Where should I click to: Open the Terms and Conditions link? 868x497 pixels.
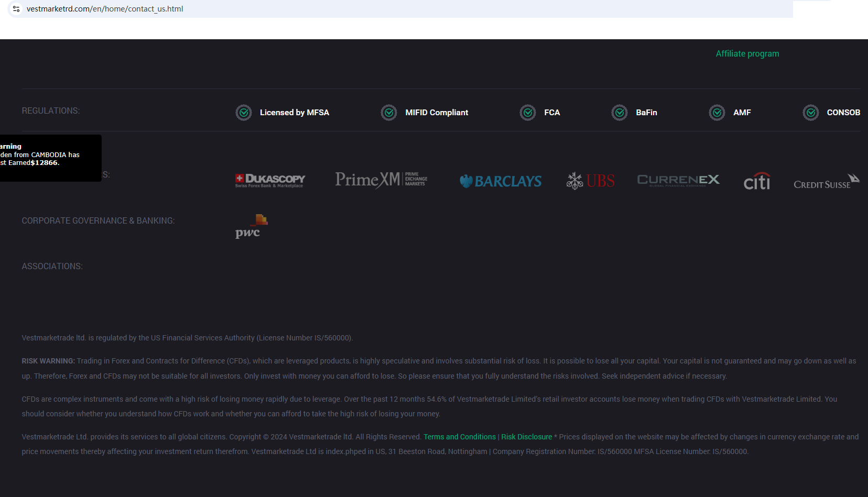click(x=460, y=437)
